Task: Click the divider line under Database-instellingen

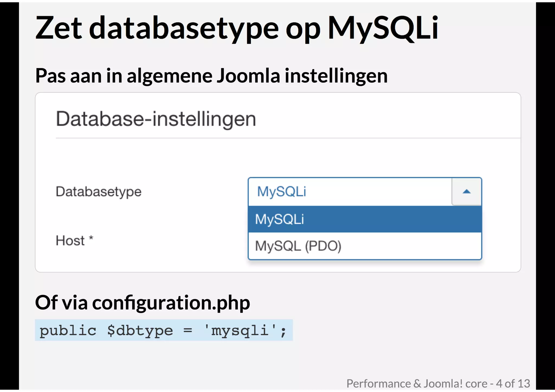Action: (x=287, y=138)
